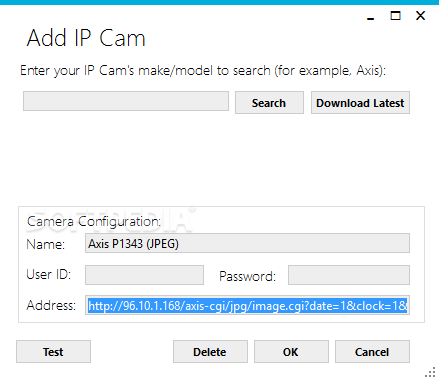439x381 pixels.
Task: Confirm with the OK button
Action: click(291, 352)
